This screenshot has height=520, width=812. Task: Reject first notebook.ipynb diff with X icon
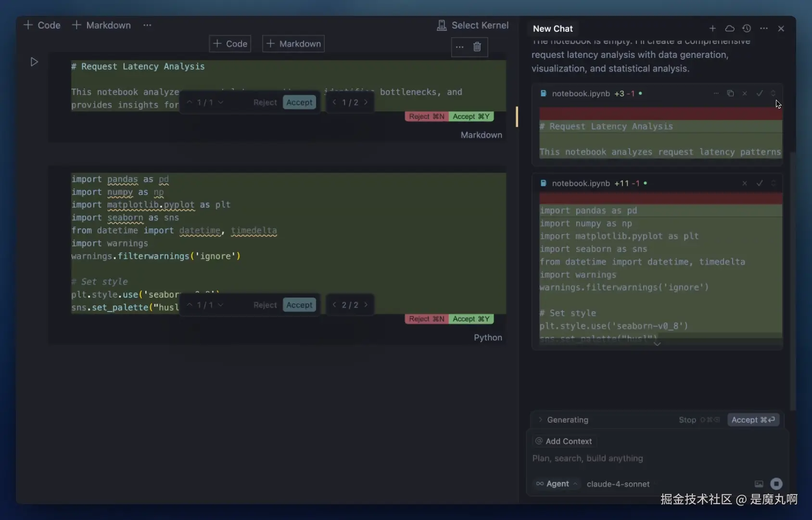point(745,93)
